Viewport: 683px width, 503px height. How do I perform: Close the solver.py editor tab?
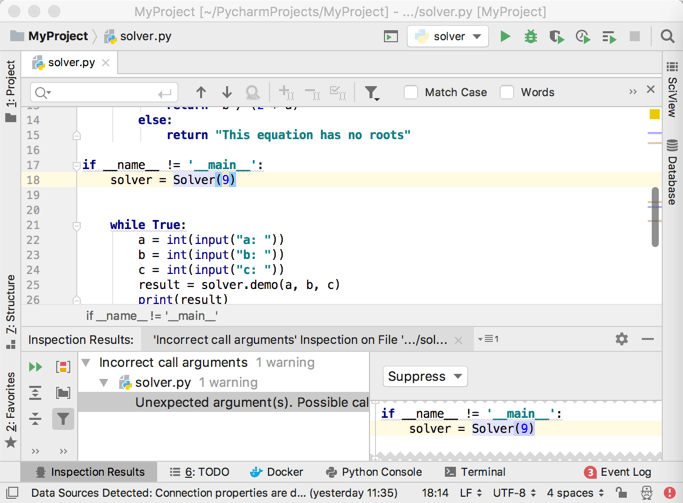point(105,63)
